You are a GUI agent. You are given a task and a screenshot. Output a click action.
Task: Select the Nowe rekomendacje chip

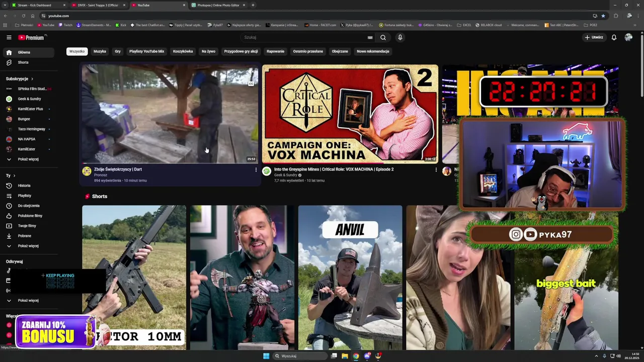[373, 51]
